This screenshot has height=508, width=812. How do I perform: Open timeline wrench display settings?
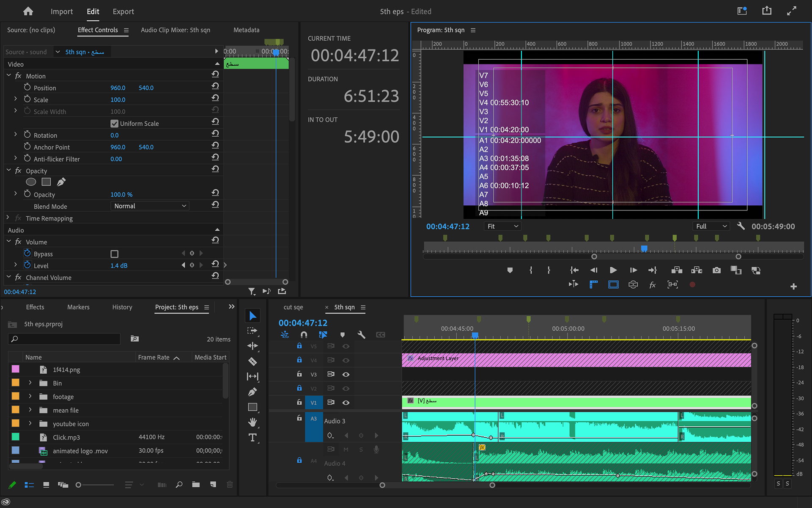pyautogui.click(x=361, y=334)
